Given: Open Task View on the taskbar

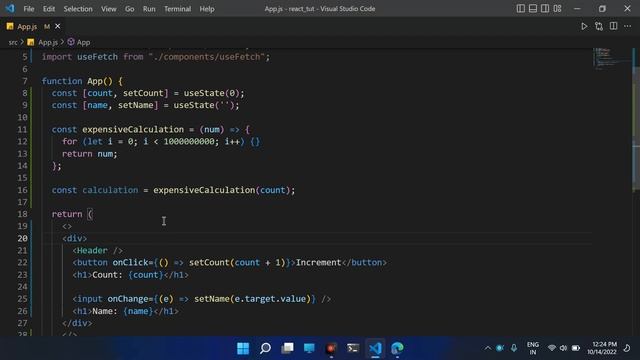Looking at the screenshot, I should (x=287, y=348).
